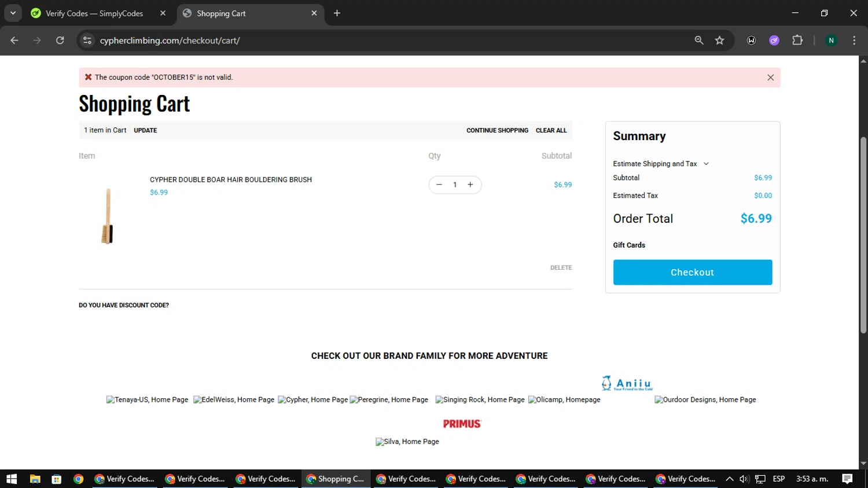Screen dimensions: 868x488
Task: Open the taskbar clock showing 3:53 a. m.
Action: pos(812,479)
